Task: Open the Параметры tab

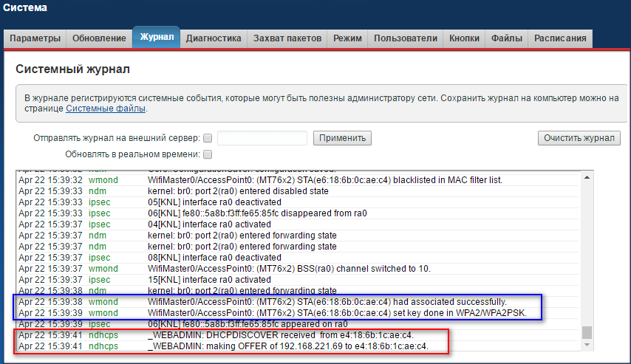Action: (x=35, y=38)
